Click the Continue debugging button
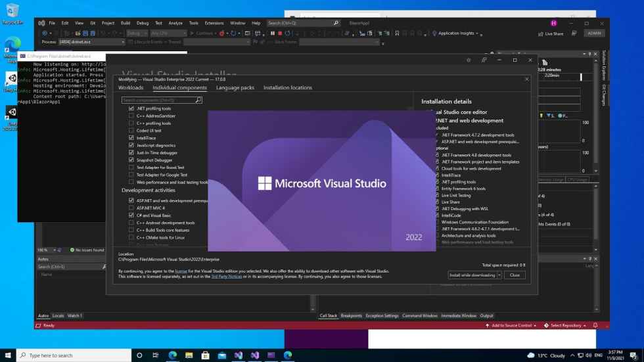Screen dimensions: 644x362 coord(202,34)
